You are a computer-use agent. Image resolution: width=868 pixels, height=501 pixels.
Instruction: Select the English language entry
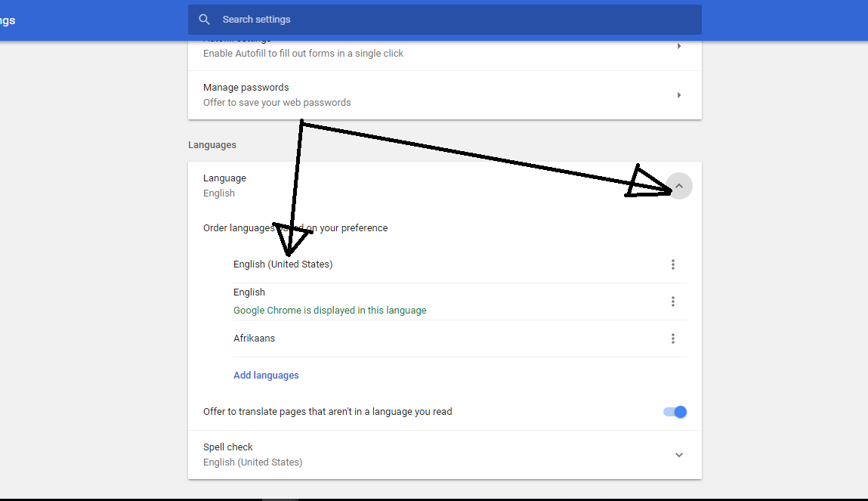pyautogui.click(x=249, y=292)
